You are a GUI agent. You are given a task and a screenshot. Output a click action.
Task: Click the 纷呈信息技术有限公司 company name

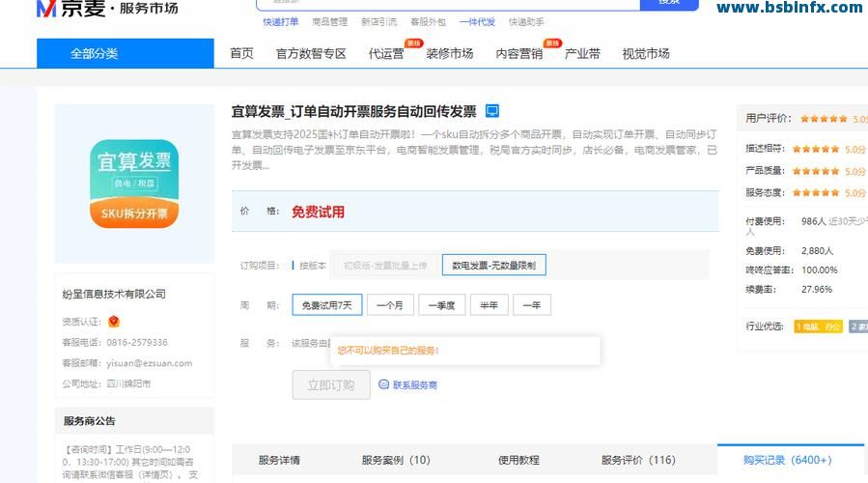114,294
